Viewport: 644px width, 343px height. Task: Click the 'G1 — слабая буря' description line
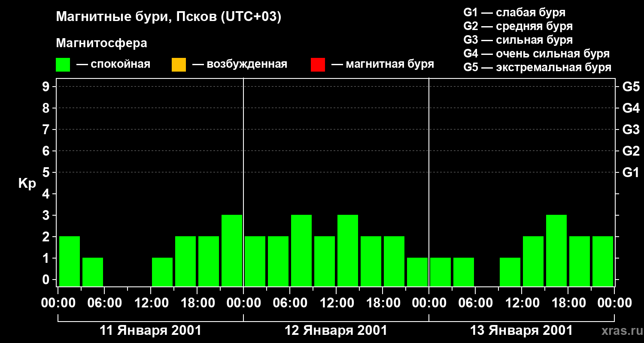[x=514, y=12]
